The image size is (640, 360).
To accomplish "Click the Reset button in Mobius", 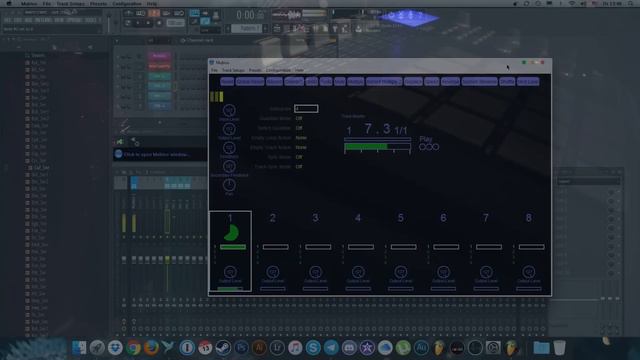I will click(227, 82).
